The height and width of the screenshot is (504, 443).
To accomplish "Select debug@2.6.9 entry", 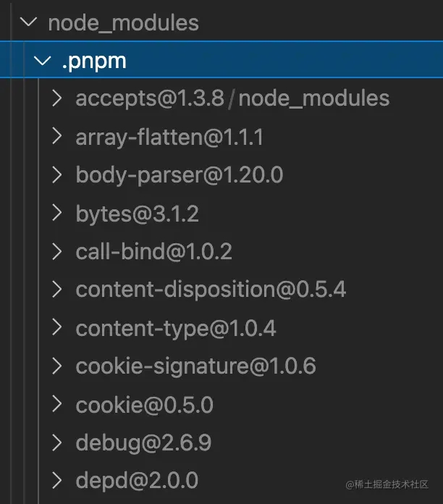I will [x=143, y=443].
